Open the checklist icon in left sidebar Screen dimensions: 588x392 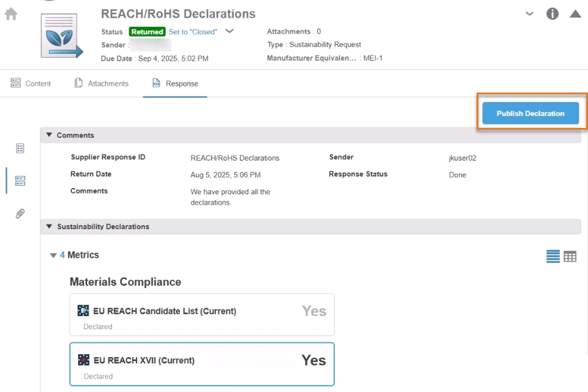click(20, 148)
